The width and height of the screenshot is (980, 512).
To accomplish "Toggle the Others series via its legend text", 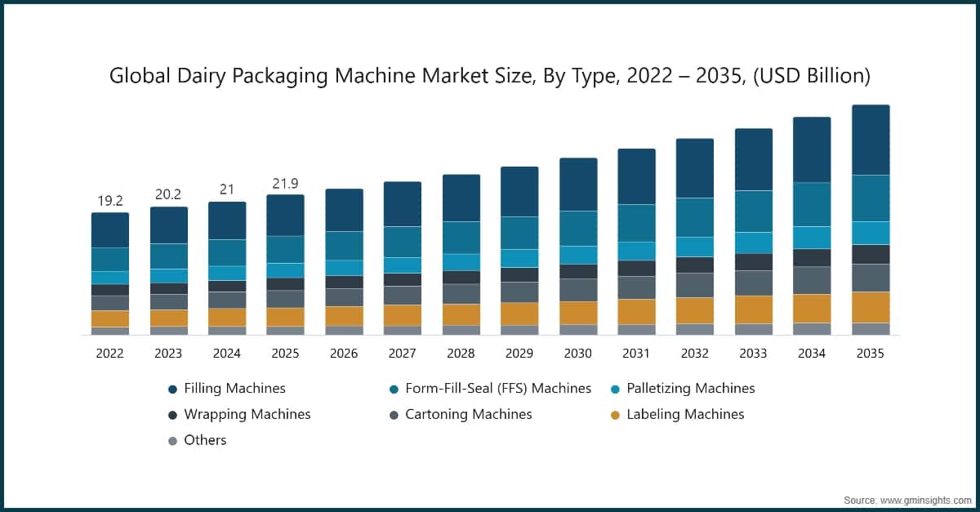I will click(x=204, y=441).
